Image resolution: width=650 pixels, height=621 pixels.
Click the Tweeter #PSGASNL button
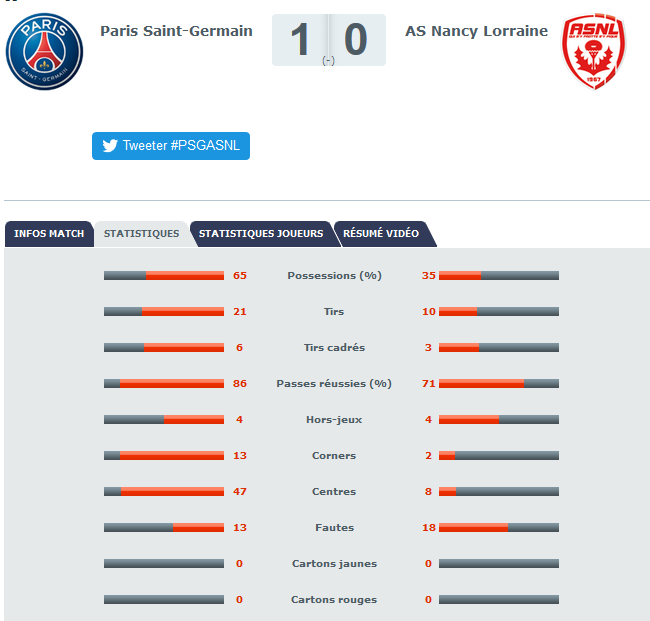coord(171,146)
